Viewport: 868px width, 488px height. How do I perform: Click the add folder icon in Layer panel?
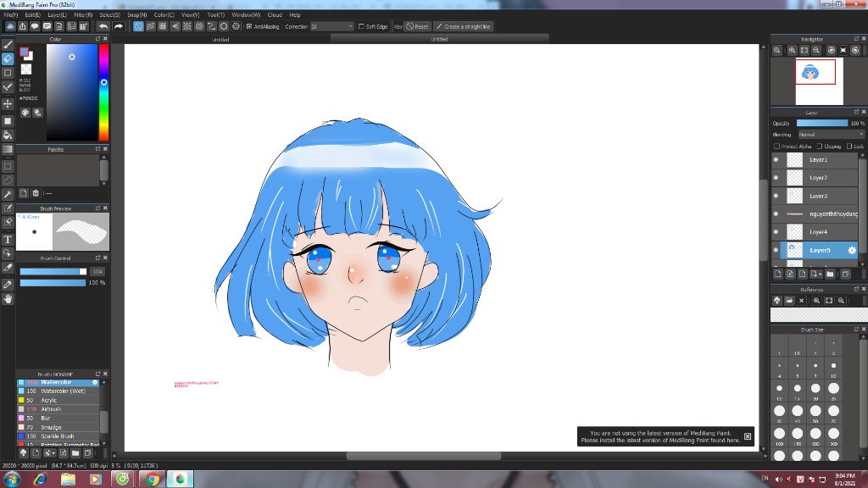click(x=830, y=274)
